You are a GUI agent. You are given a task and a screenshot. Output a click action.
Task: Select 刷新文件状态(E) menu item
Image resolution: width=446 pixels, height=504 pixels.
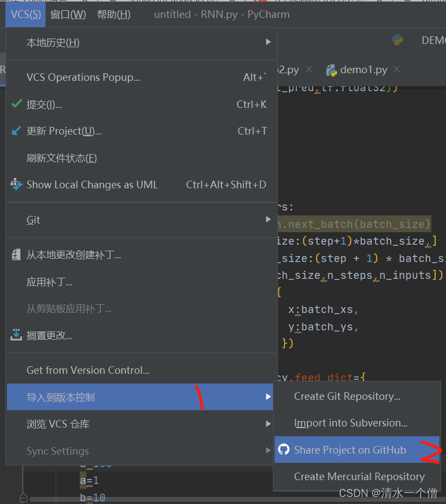coord(142,158)
